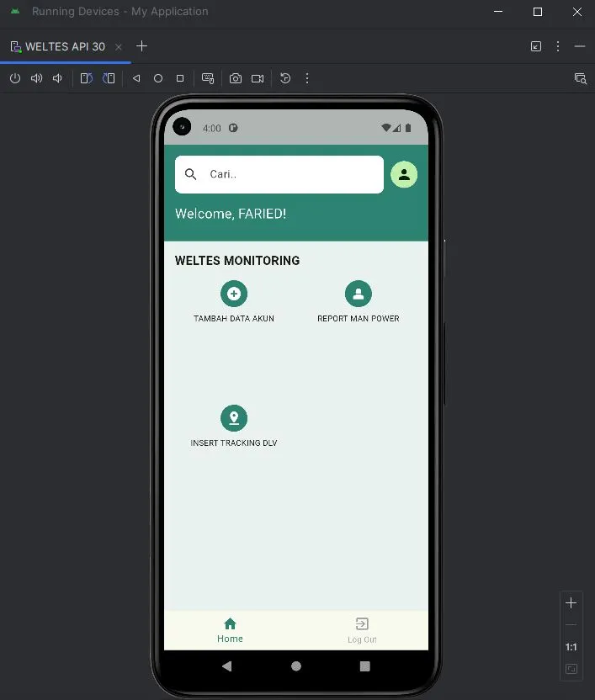Tap the Insert Tracking DLV location icon
This screenshot has width=595, height=700.
pos(234,418)
